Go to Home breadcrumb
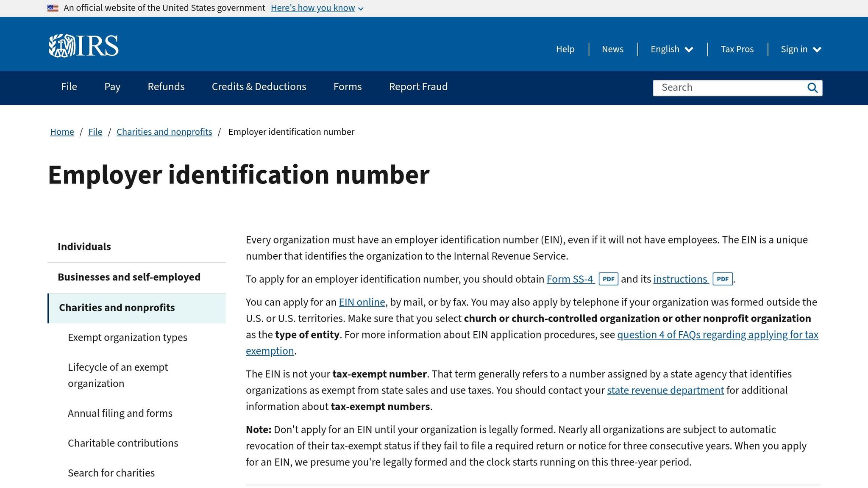This screenshot has height=488, width=868. tap(62, 132)
